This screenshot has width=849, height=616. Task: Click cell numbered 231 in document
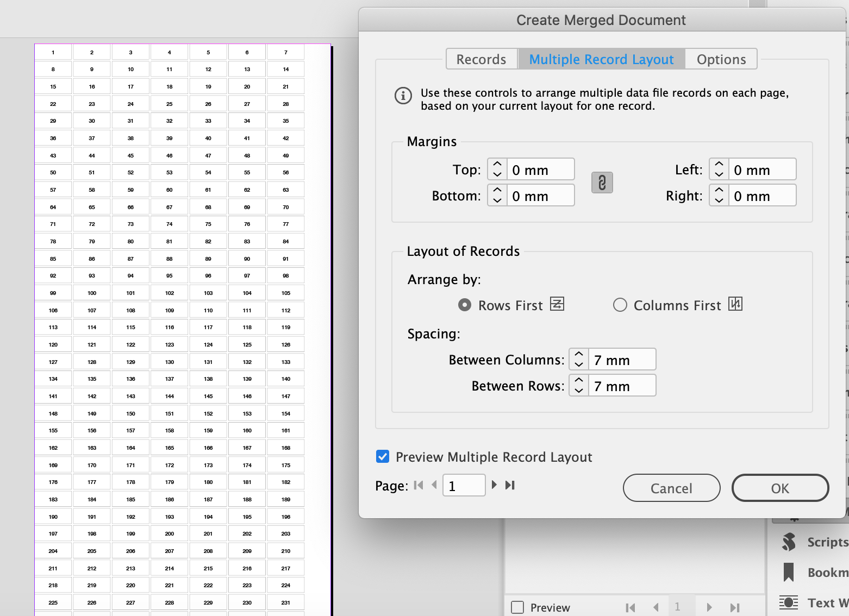(x=286, y=602)
